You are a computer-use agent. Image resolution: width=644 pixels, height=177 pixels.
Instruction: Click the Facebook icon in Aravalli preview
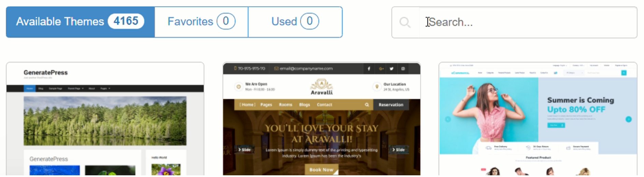[369, 69]
